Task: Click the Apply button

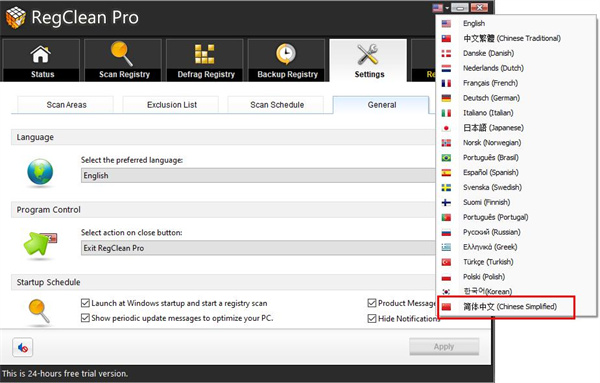Action: 444,347
